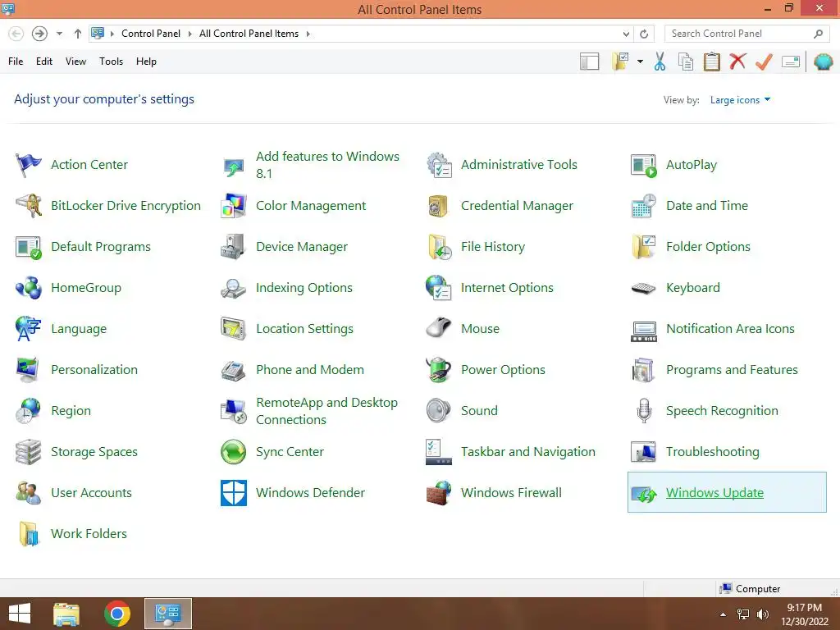Open Administrative Tools link
This screenshot has width=840, height=630.
pyautogui.click(x=519, y=164)
